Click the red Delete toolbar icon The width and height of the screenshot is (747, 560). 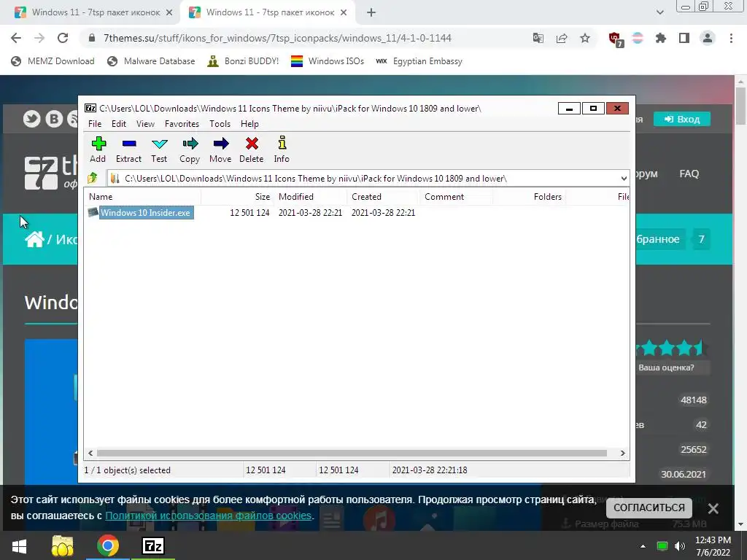tap(252, 149)
